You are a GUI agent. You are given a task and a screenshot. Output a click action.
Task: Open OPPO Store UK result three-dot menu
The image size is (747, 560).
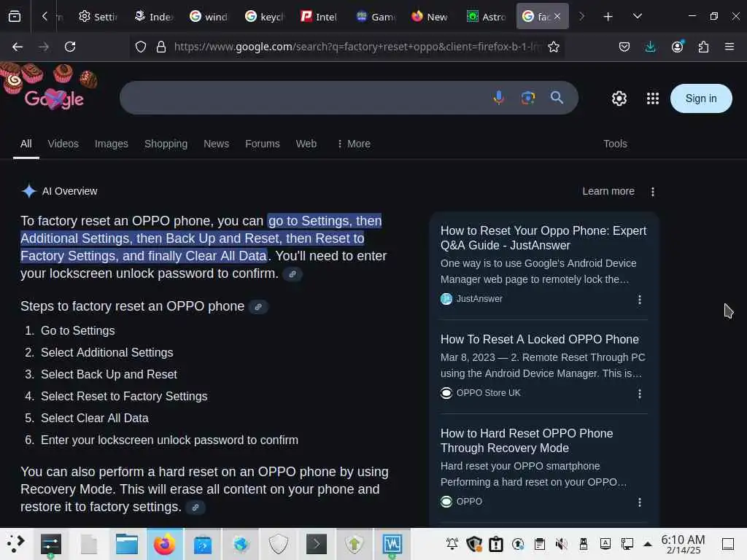pyautogui.click(x=639, y=394)
